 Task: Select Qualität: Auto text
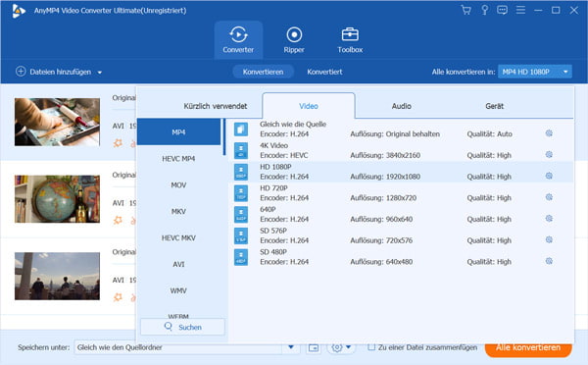click(489, 134)
